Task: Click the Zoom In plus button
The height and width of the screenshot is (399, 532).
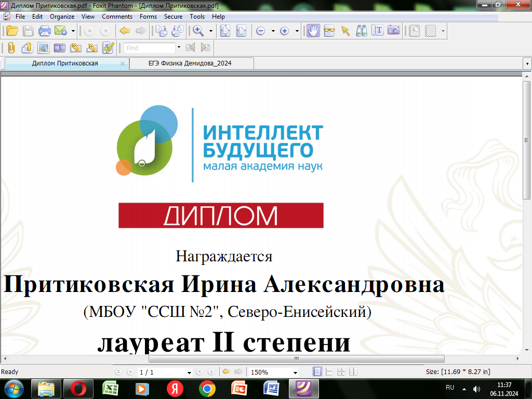Action: pyautogui.click(x=284, y=31)
